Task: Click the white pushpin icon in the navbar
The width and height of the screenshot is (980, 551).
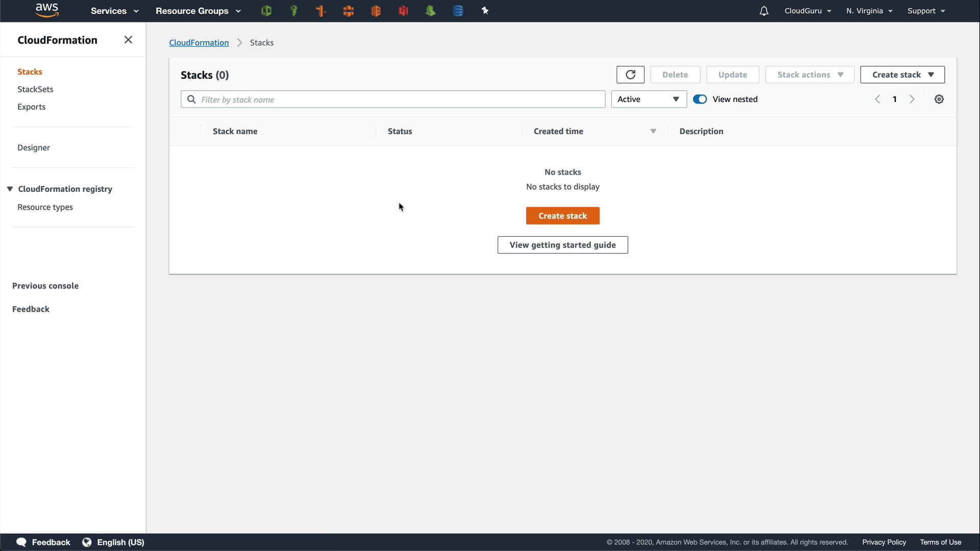Action: [485, 11]
